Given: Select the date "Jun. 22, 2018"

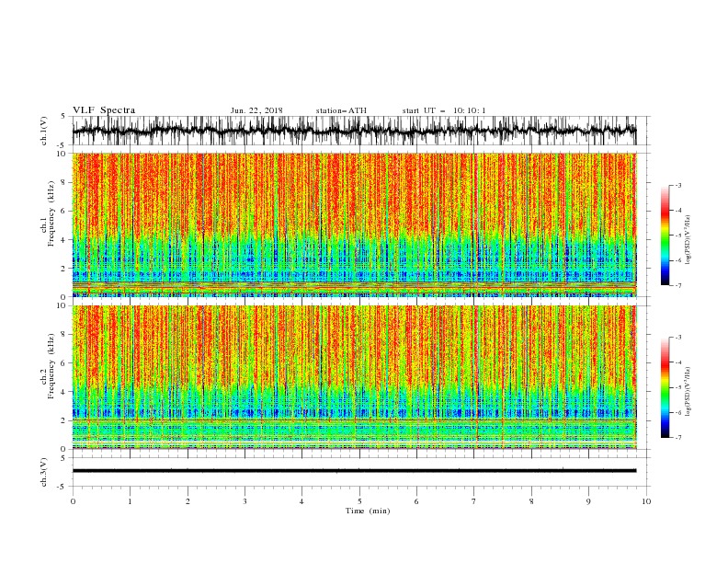Looking at the screenshot, I should click(256, 110).
